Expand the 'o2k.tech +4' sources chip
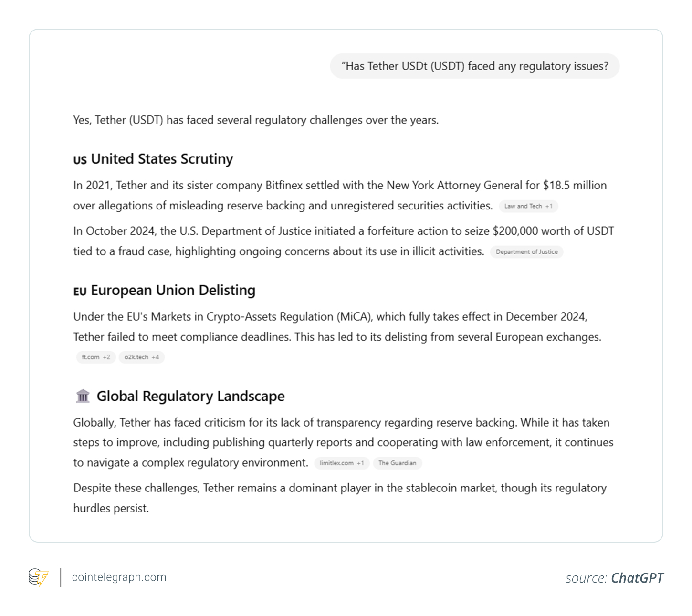Viewport: 692px width, 616px height. click(142, 357)
